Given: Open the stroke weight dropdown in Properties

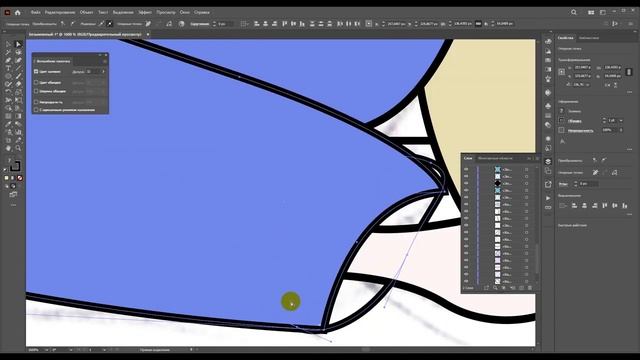Looking at the screenshot, I should tap(621, 120).
